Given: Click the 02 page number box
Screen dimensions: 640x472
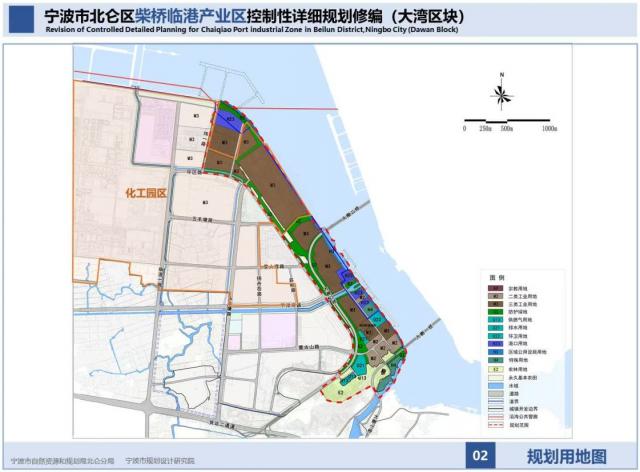Looking at the screenshot, I should (480, 456).
